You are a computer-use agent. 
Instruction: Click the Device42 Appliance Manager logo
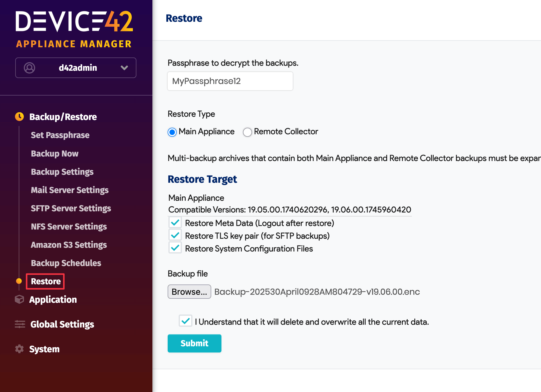pyautogui.click(x=74, y=29)
